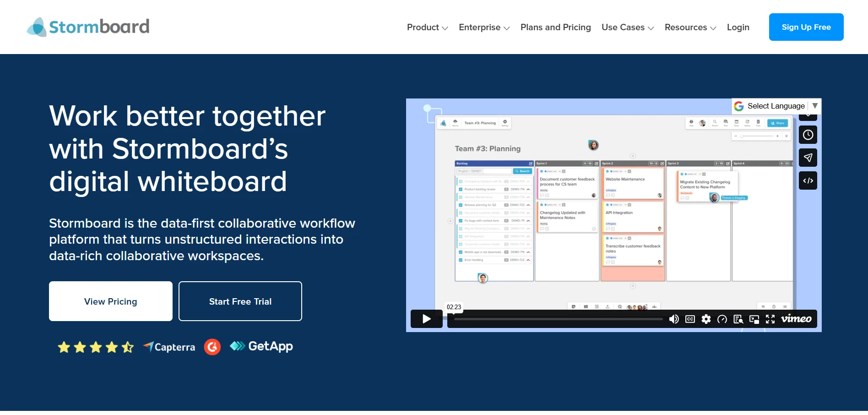Click the Capterra rating logo
Image resolution: width=868 pixels, height=415 pixels.
[x=169, y=347]
